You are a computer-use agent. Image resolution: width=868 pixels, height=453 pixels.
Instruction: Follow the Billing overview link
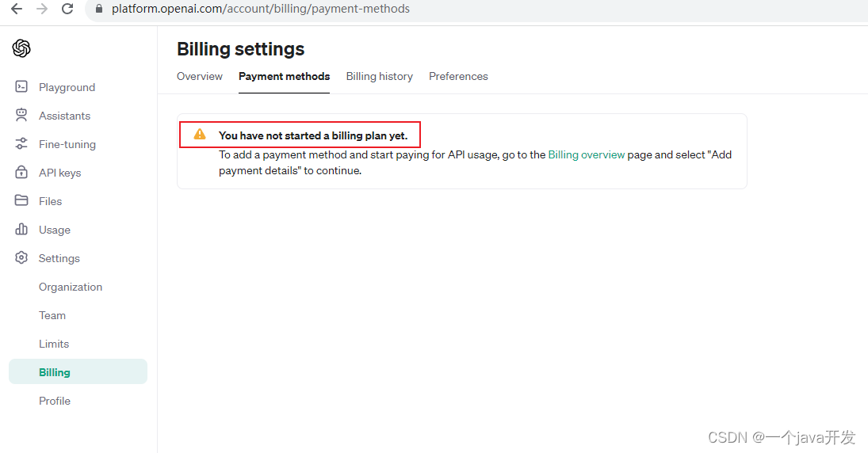coord(587,155)
